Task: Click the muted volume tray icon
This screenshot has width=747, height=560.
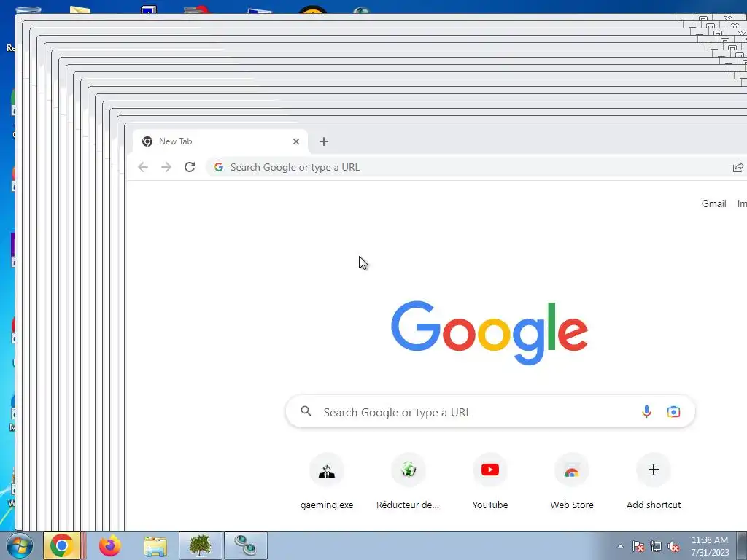Action: pyautogui.click(x=673, y=547)
